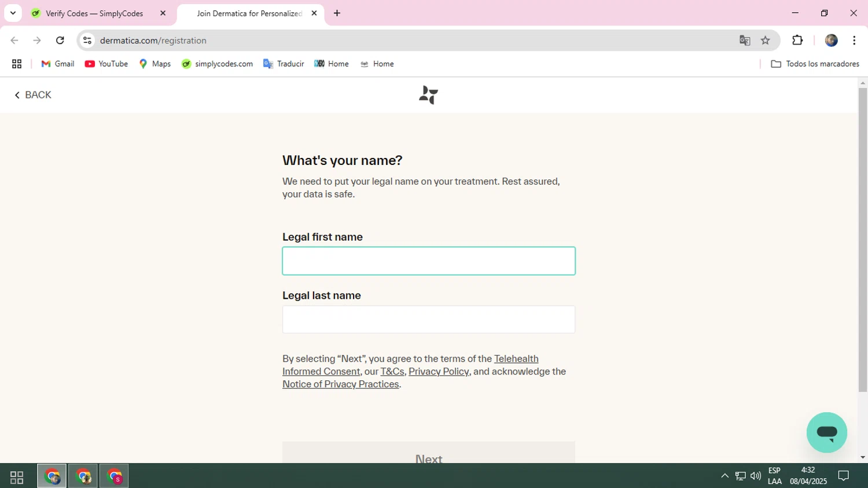Show hidden system tray icons
Image resolution: width=868 pixels, height=488 pixels.
(724, 476)
